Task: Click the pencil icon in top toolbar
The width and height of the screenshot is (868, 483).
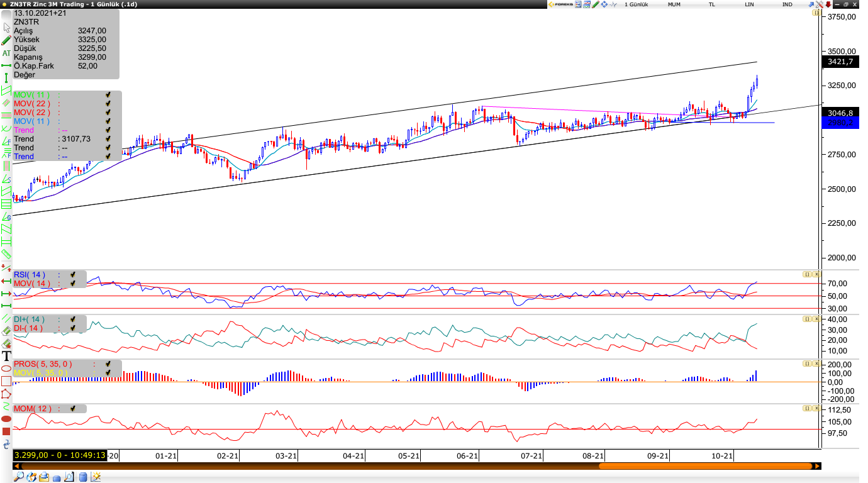Action: 595,4
